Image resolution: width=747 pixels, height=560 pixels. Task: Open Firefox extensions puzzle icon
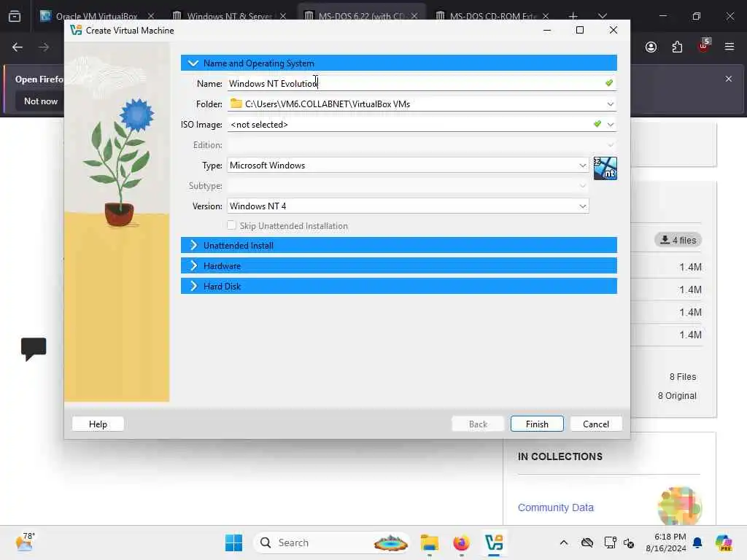pyautogui.click(x=677, y=47)
